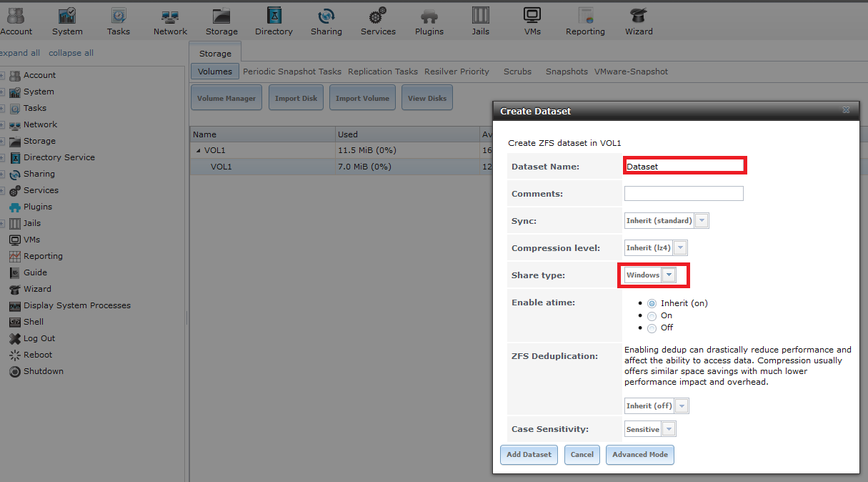The image size is (868, 482).
Task: Switch to the Snapshots tab
Action: point(567,72)
